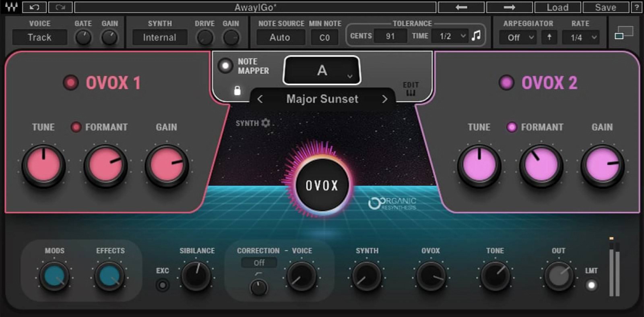Switch the Correction Off toggle

[259, 263]
